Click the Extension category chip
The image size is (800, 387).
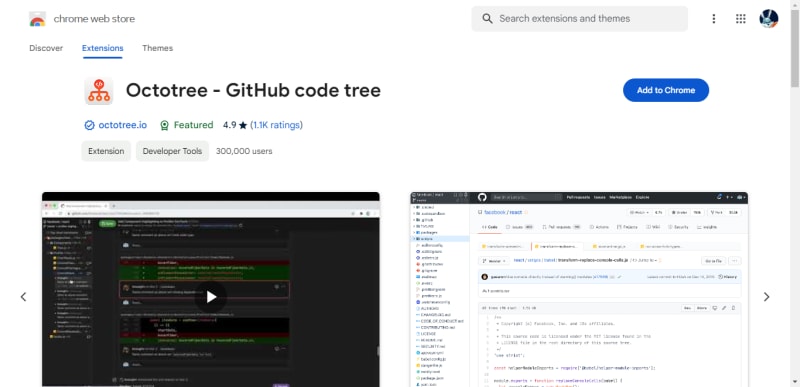click(x=106, y=151)
